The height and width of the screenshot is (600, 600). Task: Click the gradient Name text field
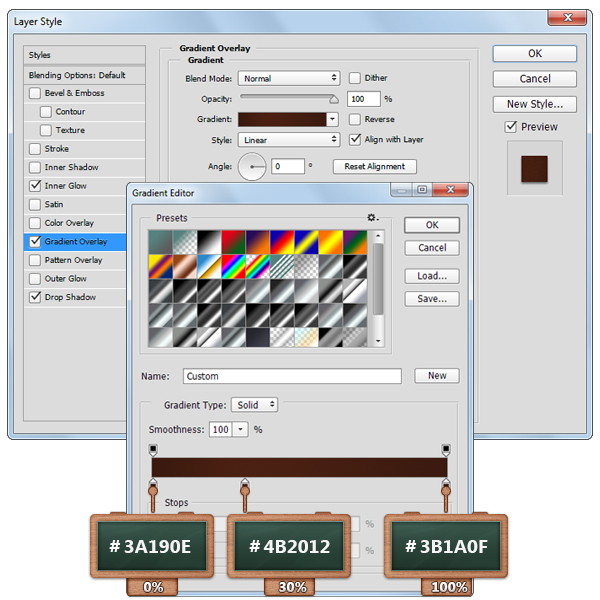point(292,376)
